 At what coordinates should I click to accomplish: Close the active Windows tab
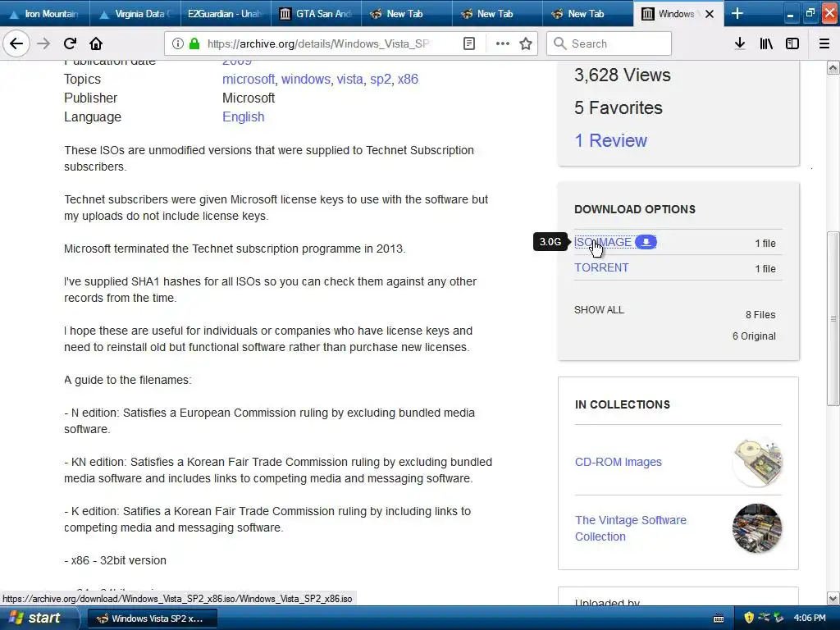(x=710, y=14)
